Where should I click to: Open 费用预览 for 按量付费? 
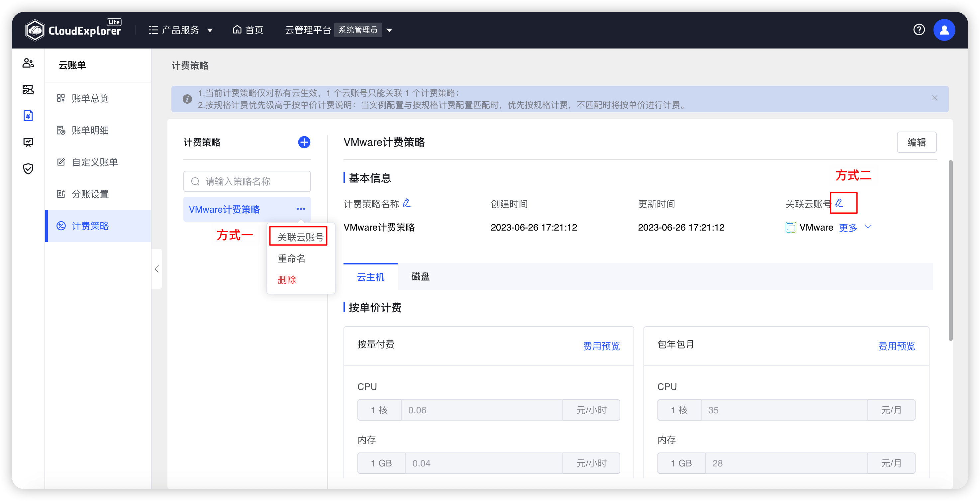(602, 346)
